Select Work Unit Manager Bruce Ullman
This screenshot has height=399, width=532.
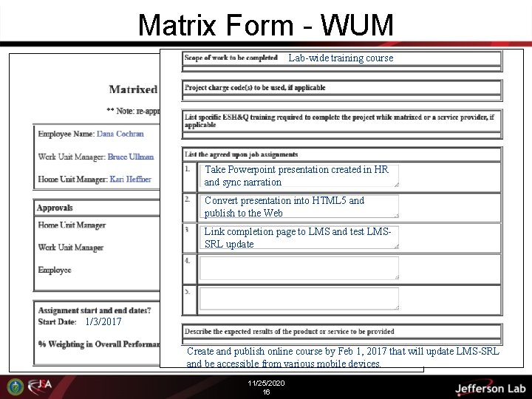(131, 157)
